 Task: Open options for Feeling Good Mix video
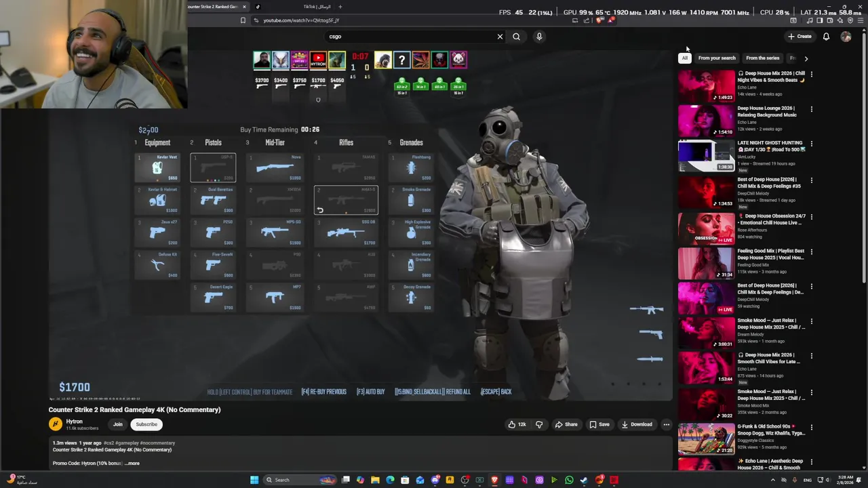click(811, 251)
